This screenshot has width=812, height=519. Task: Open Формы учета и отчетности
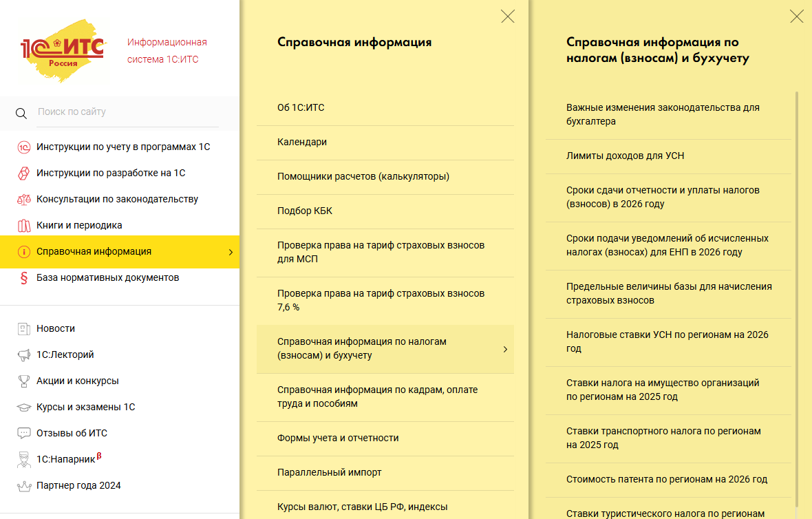pos(385,438)
